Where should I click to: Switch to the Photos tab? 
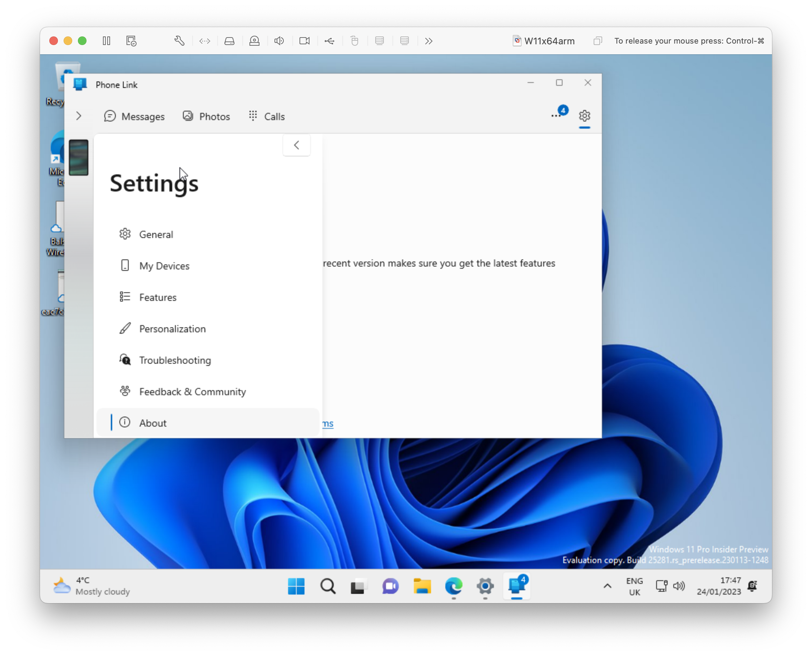[x=207, y=116]
